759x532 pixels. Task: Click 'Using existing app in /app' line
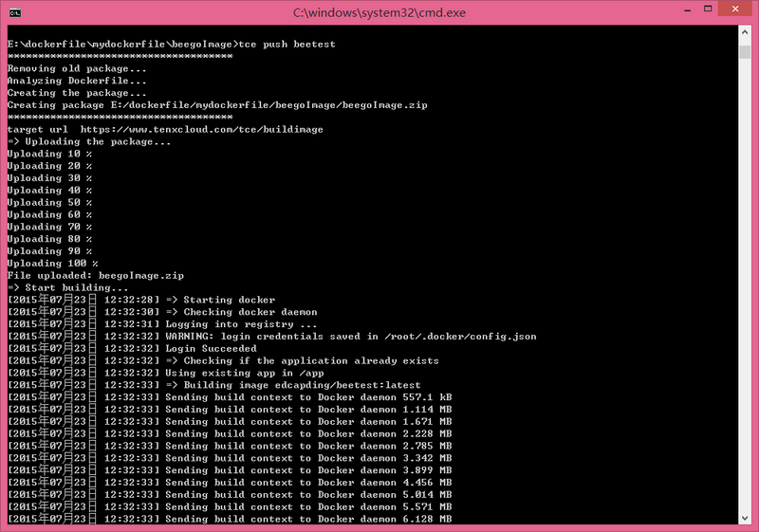coord(165,373)
